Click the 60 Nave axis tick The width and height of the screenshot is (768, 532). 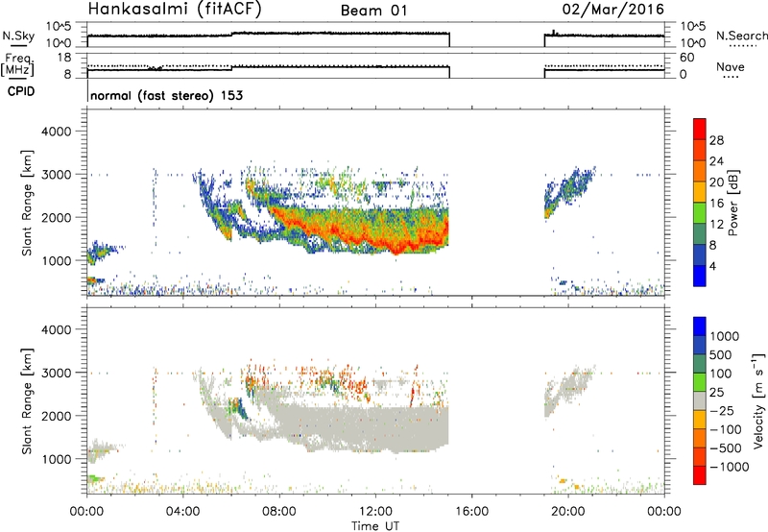[687, 58]
